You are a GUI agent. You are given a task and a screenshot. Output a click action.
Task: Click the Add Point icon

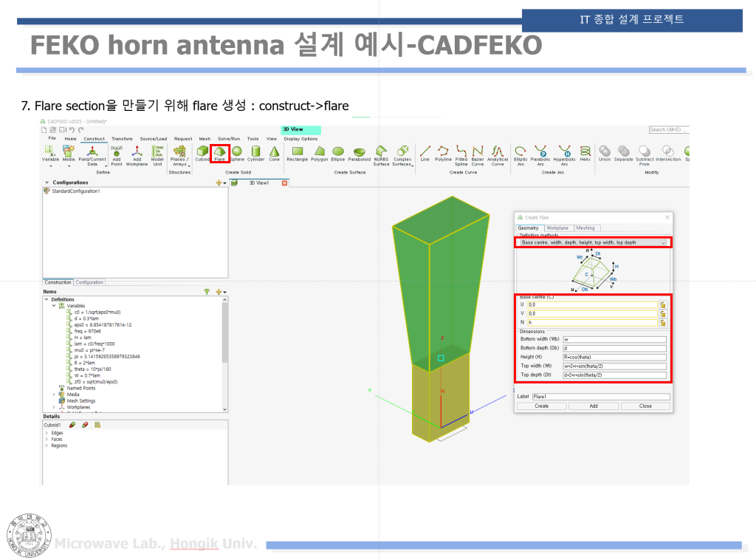(x=117, y=156)
